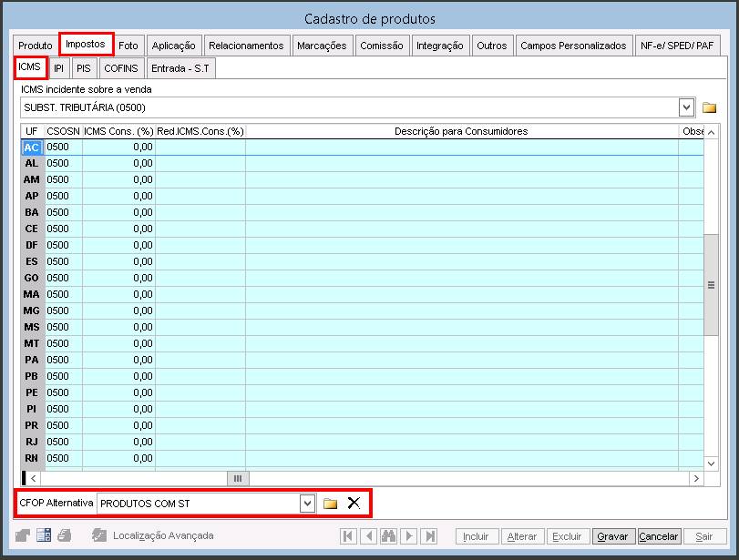Select the PIS sub-tab

(84, 68)
